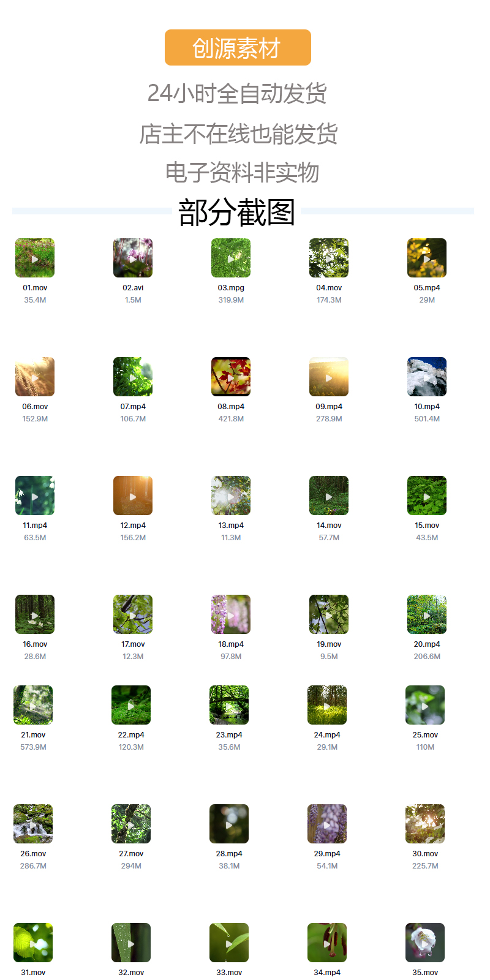Select the 13.mp4 video thumbnail
Screen dimensions: 490x980
point(231,496)
